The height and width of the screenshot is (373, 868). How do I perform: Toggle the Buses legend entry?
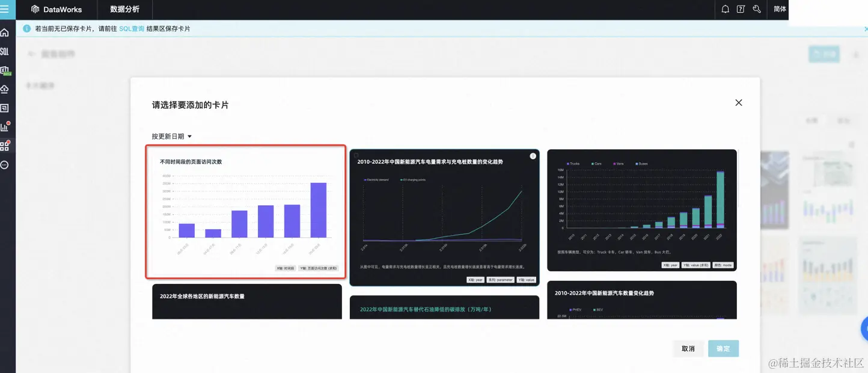(x=641, y=164)
